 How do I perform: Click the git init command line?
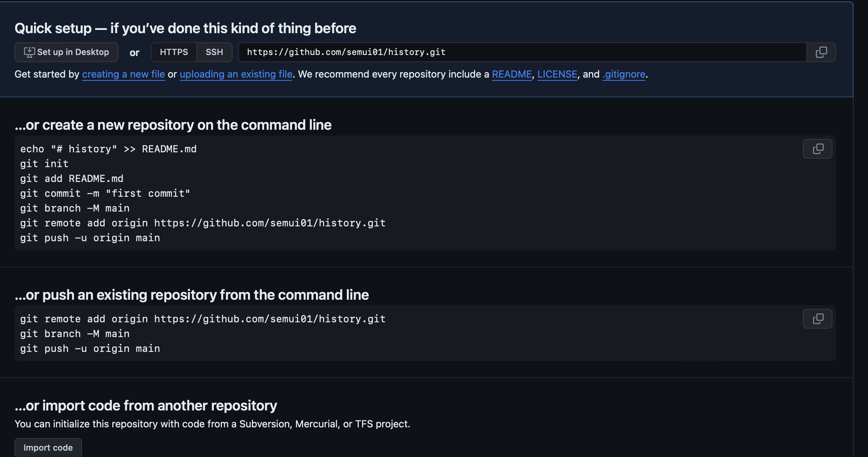click(44, 163)
